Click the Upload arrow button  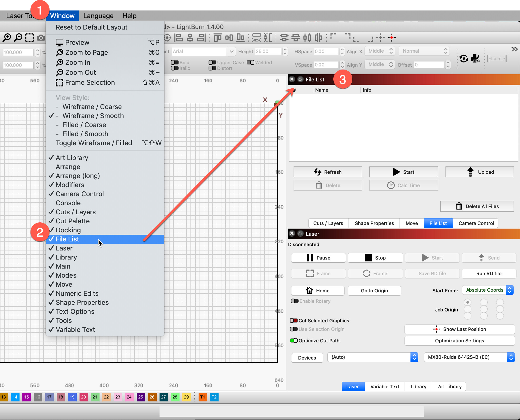(x=479, y=172)
